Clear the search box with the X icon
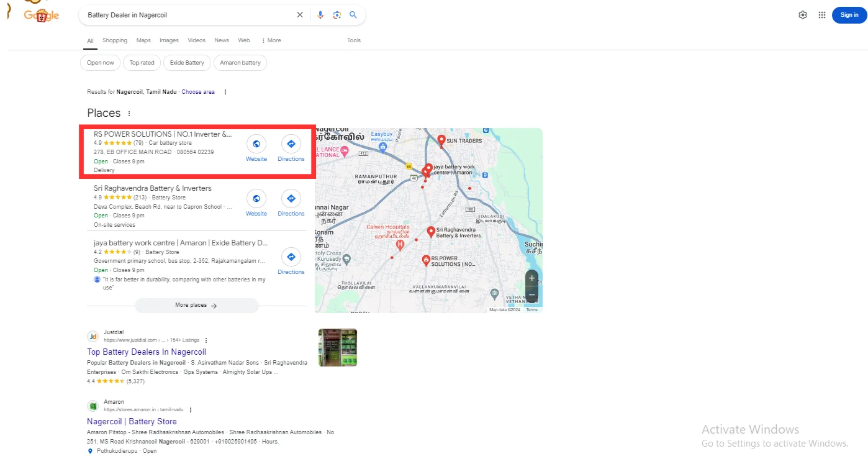 point(300,15)
